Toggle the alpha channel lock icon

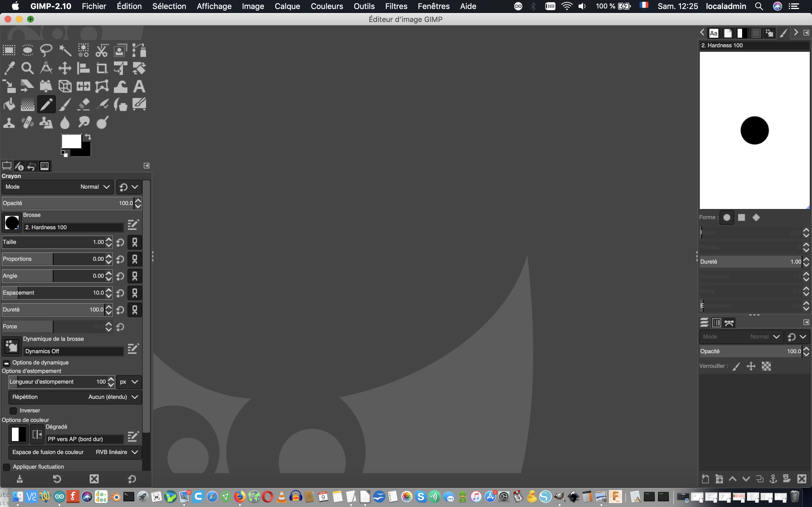[766, 366]
